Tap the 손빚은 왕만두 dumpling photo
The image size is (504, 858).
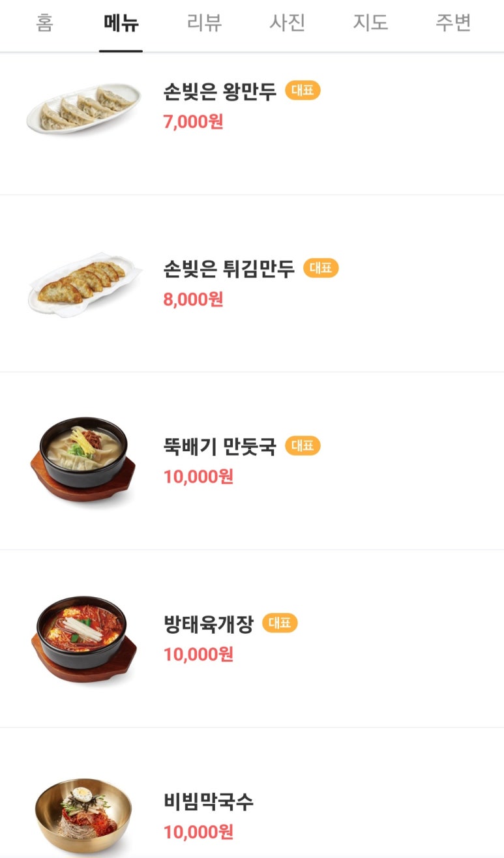[83, 108]
